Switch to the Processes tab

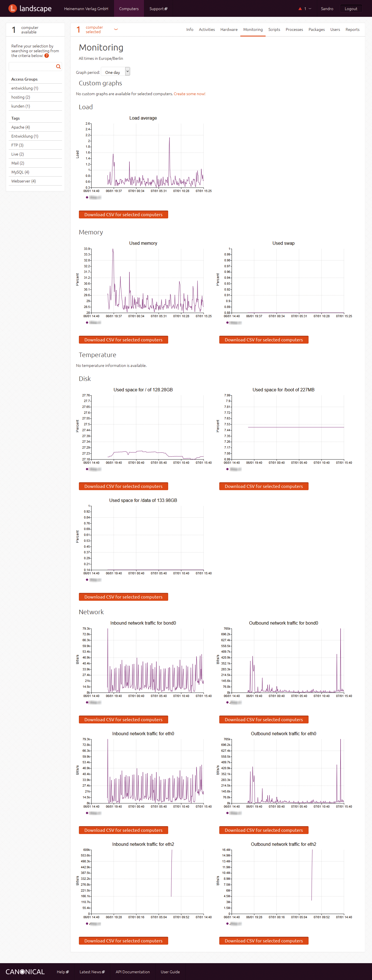[x=295, y=30]
